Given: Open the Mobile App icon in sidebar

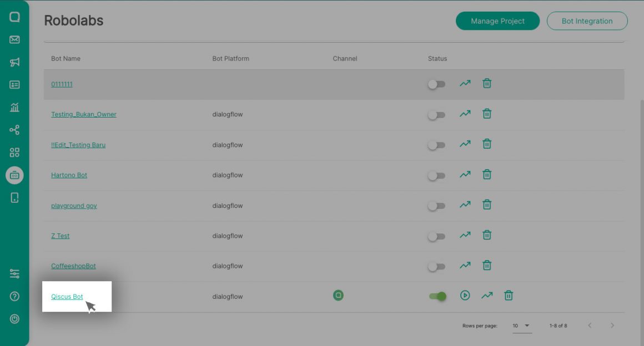Looking at the screenshot, I should pyautogui.click(x=14, y=197).
